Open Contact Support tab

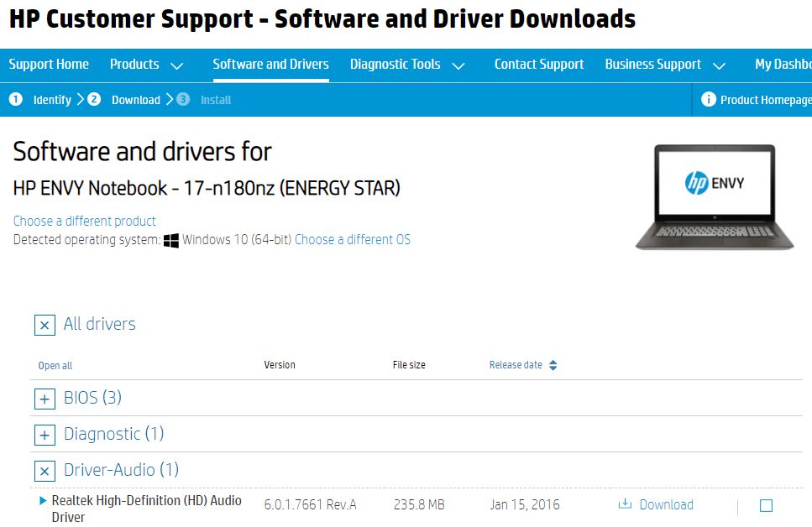pyautogui.click(x=539, y=64)
